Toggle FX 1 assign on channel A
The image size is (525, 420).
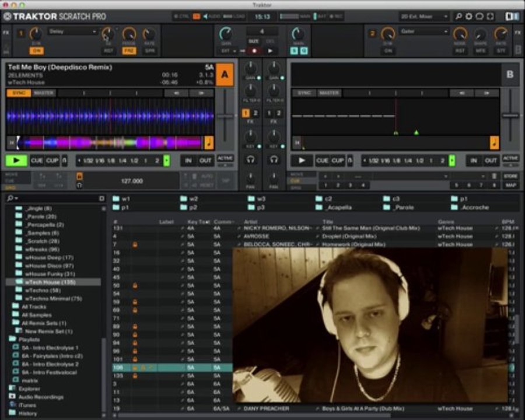[x=246, y=113]
